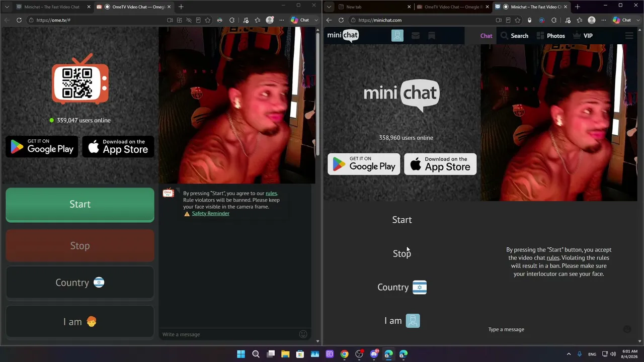Click Start in the Minichat window

coord(402,220)
